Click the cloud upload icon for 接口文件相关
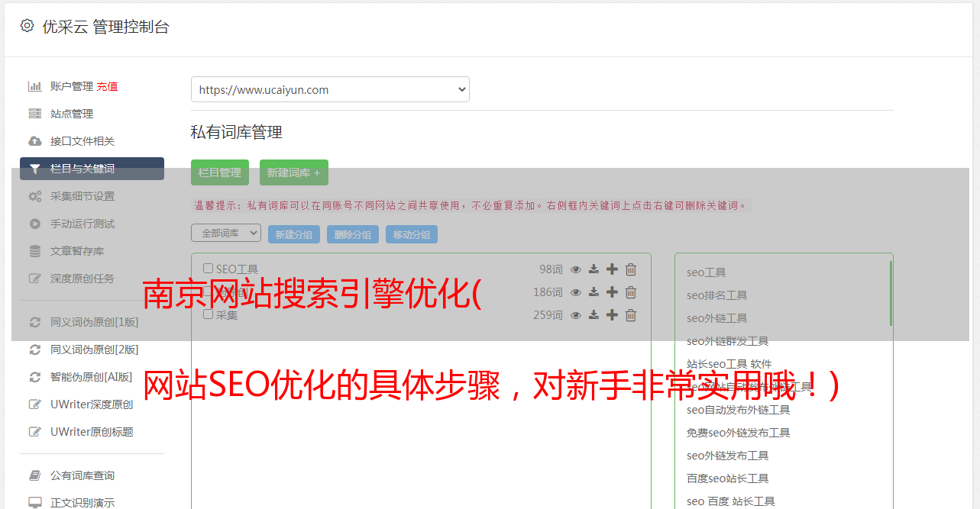The image size is (980, 509). point(35,141)
